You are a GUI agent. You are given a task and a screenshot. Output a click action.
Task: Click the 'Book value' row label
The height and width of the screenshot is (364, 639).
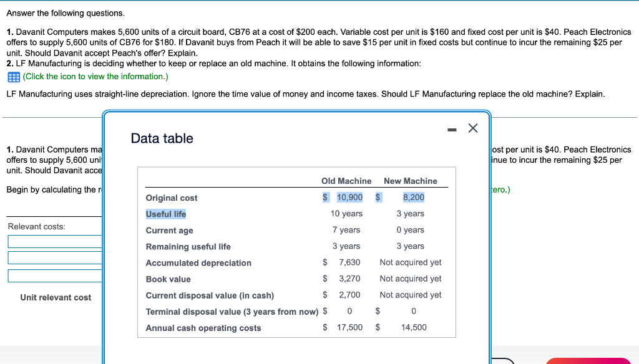(168, 279)
